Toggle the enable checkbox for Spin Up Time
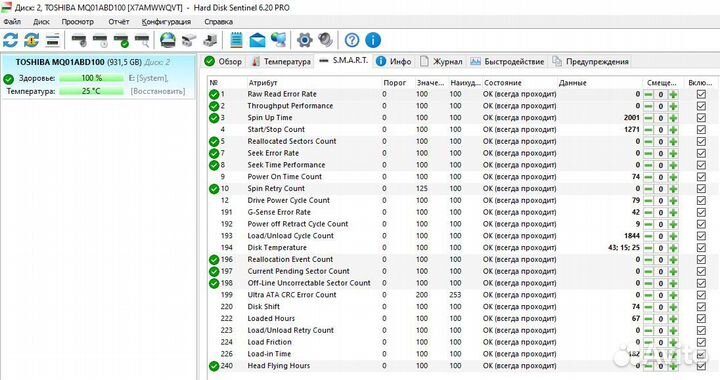This screenshot has height=380, width=720. coord(701,118)
